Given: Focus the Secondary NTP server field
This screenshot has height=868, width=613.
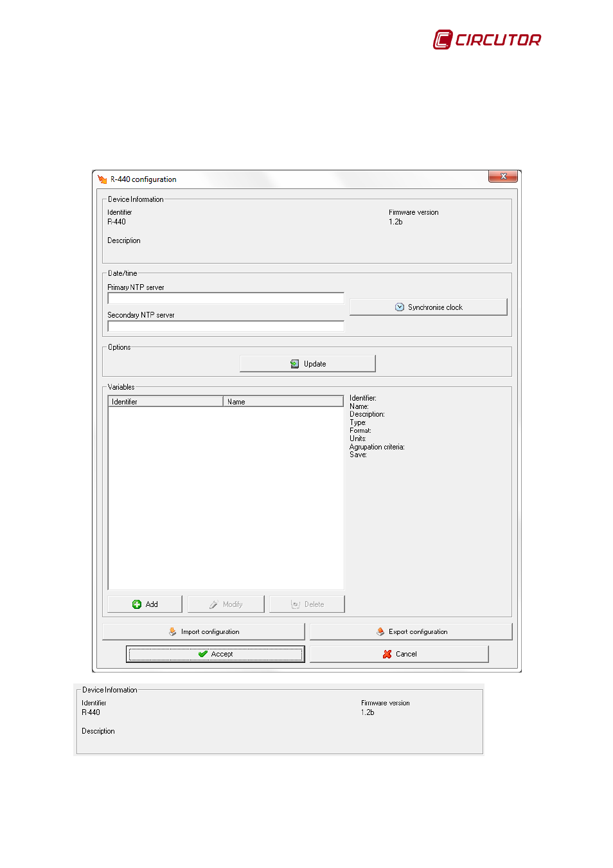Looking at the screenshot, I should [x=226, y=326].
